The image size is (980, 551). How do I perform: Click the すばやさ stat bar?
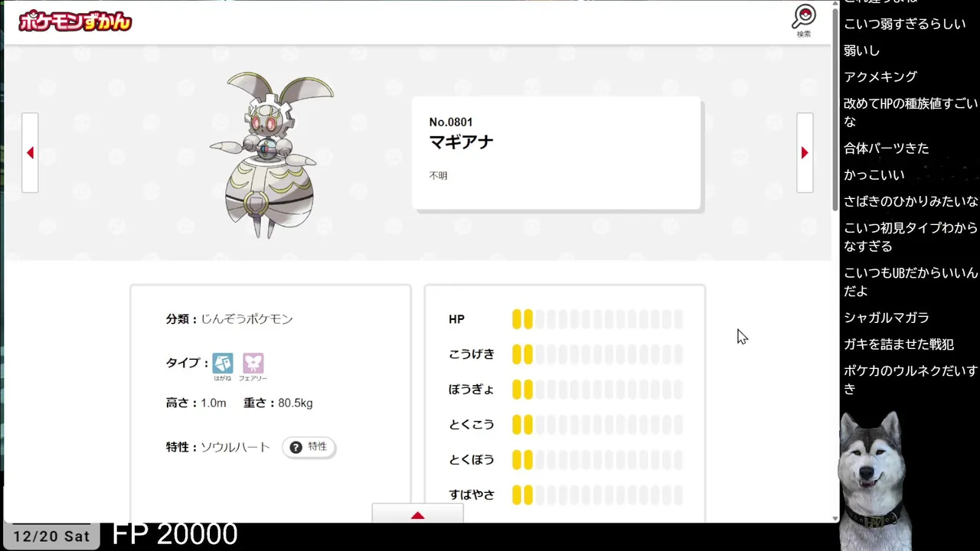[597, 495]
